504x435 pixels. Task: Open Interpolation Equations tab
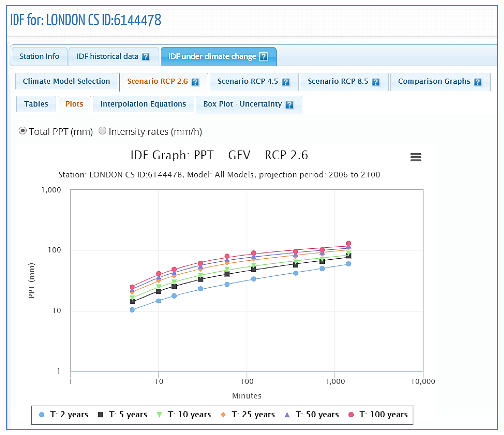(143, 104)
